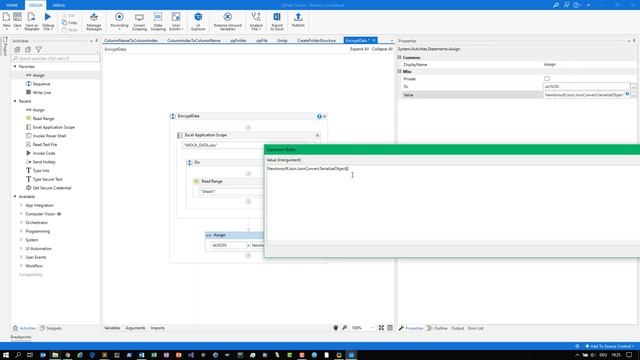
Task: Open the Windows Start menu
Action: tap(6, 355)
